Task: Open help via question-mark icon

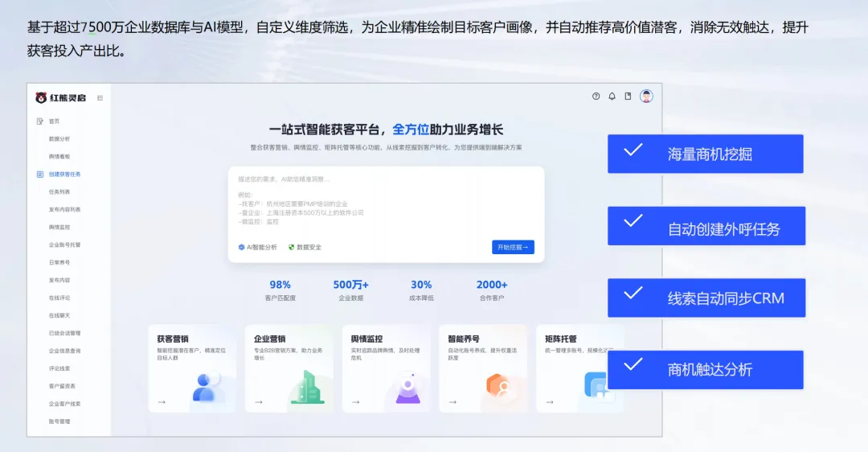Action: 596,97
